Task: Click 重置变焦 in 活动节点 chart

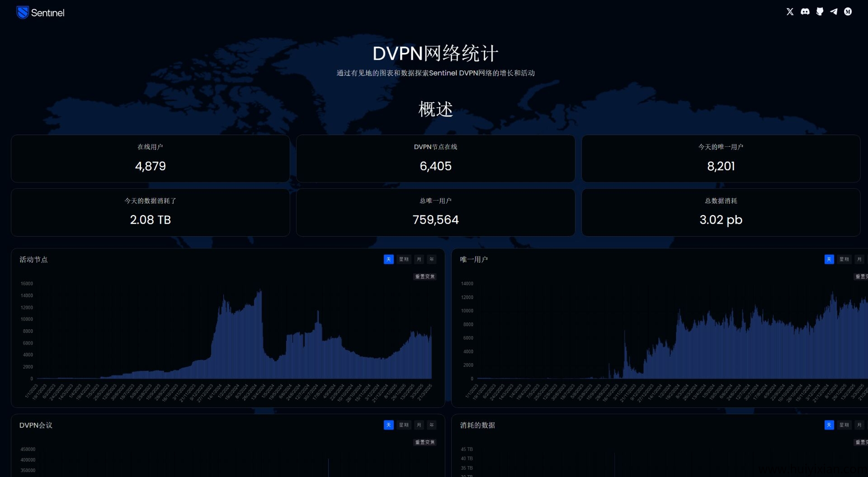Action: [x=425, y=276]
